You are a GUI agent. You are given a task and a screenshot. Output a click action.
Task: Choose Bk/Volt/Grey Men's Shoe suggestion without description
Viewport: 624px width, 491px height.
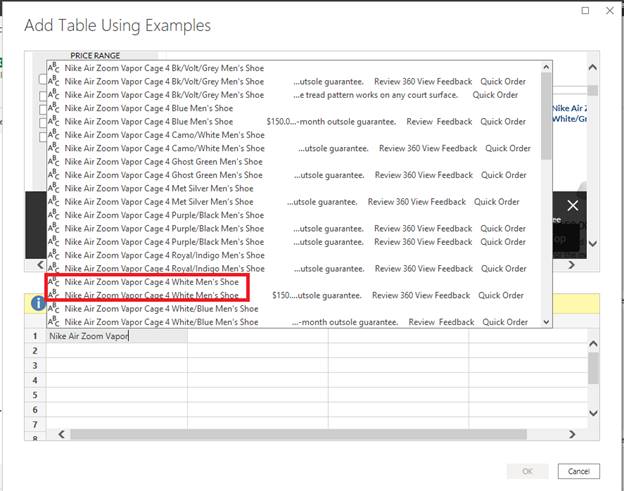click(164, 68)
